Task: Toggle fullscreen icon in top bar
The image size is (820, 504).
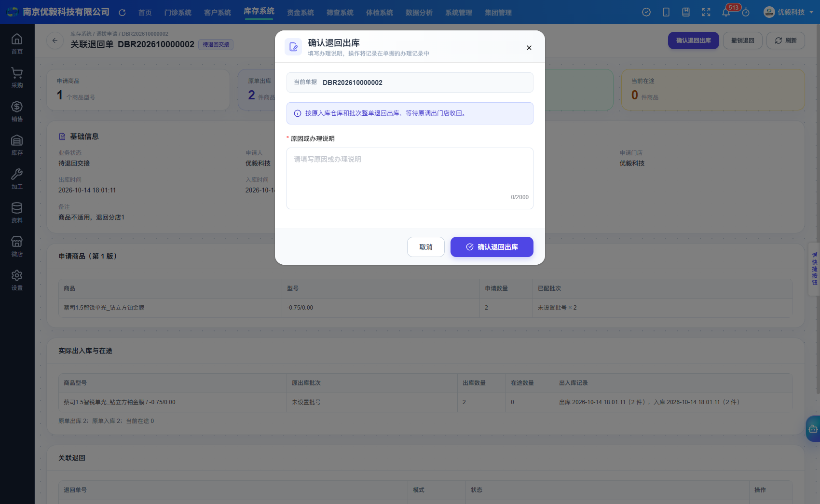Action: coord(706,12)
